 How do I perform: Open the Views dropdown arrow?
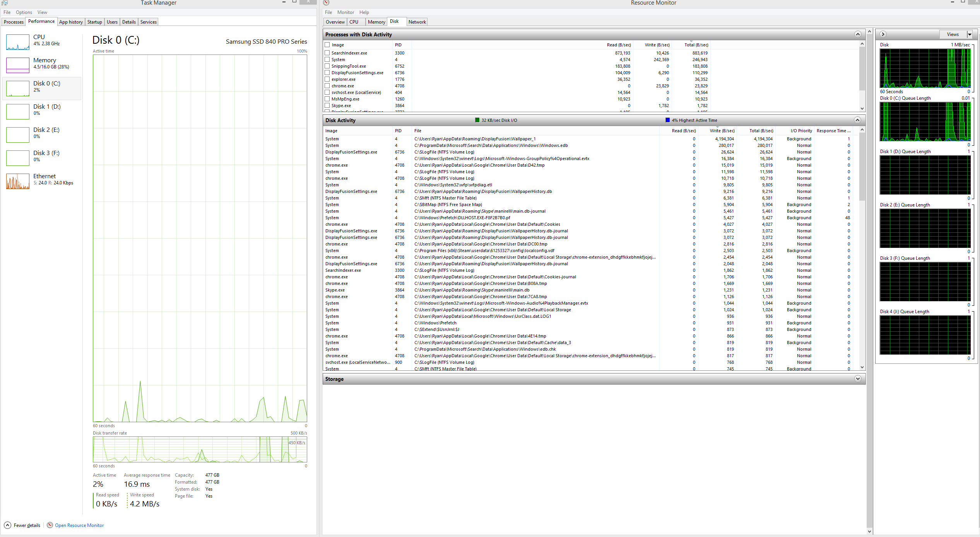(x=970, y=34)
